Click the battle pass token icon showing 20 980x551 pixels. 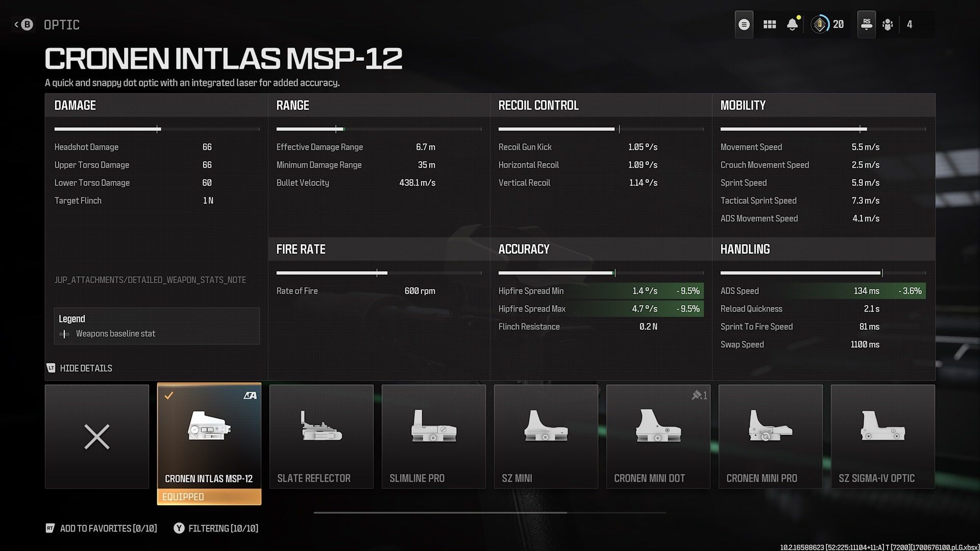pyautogui.click(x=820, y=24)
